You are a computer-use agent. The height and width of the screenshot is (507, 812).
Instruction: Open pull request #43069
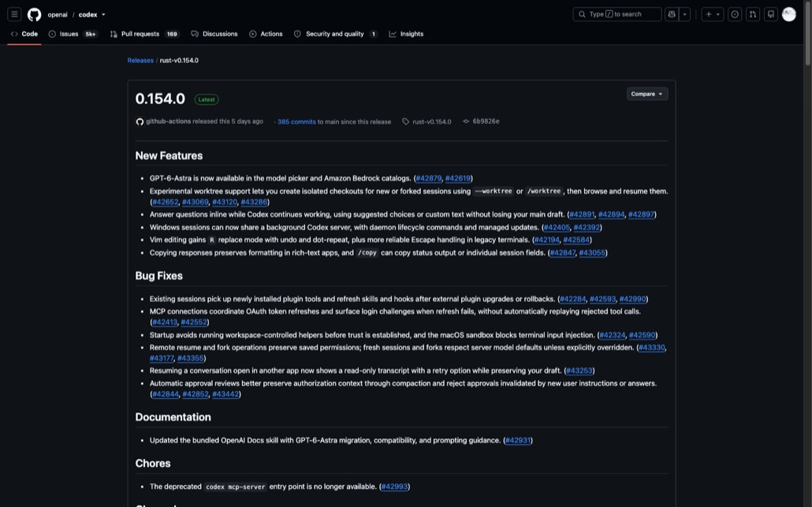196,202
